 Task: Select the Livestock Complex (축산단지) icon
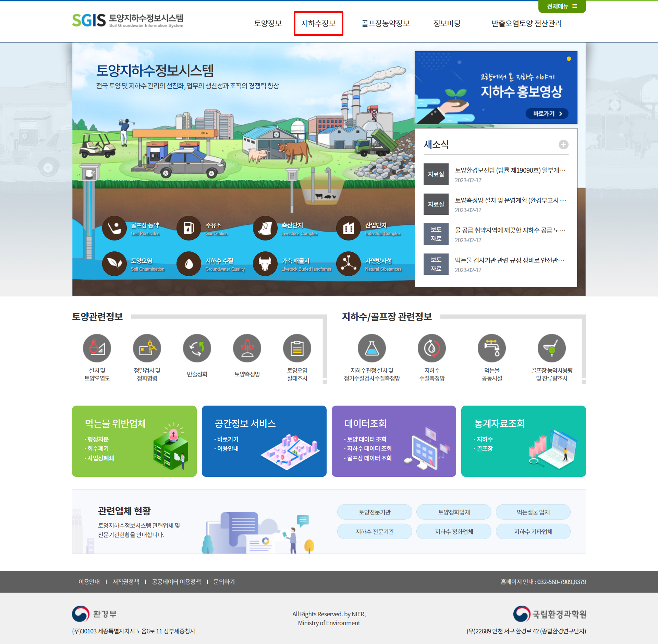point(265,228)
